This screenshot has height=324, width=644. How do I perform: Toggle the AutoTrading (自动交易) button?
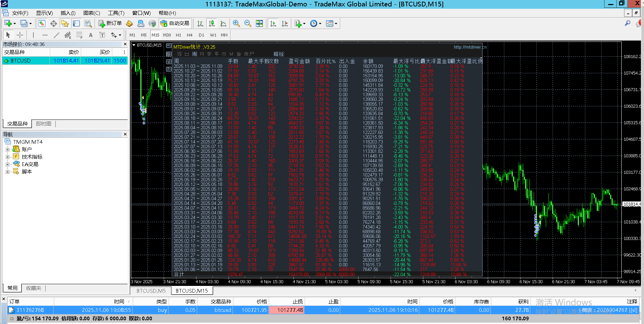175,23
